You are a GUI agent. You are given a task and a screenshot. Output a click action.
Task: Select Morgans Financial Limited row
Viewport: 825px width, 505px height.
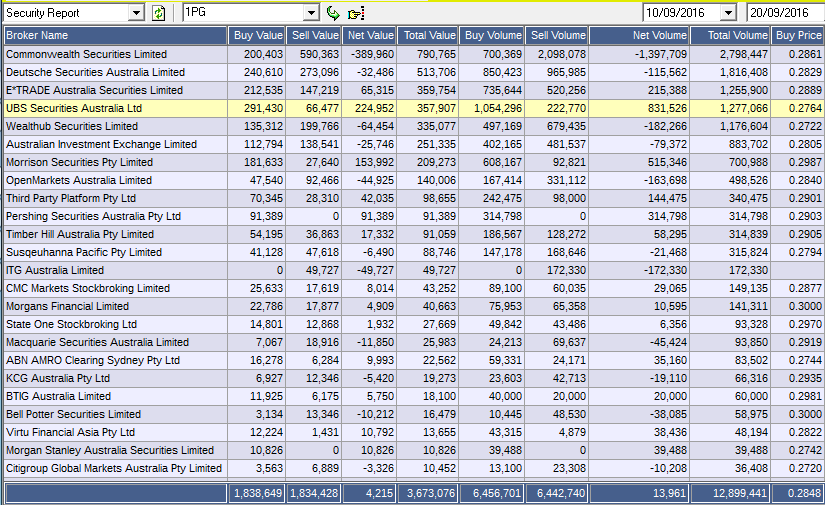(412, 306)
